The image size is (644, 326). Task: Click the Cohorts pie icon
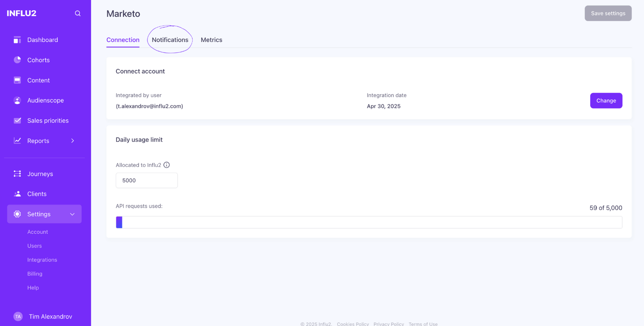point(17,60)
